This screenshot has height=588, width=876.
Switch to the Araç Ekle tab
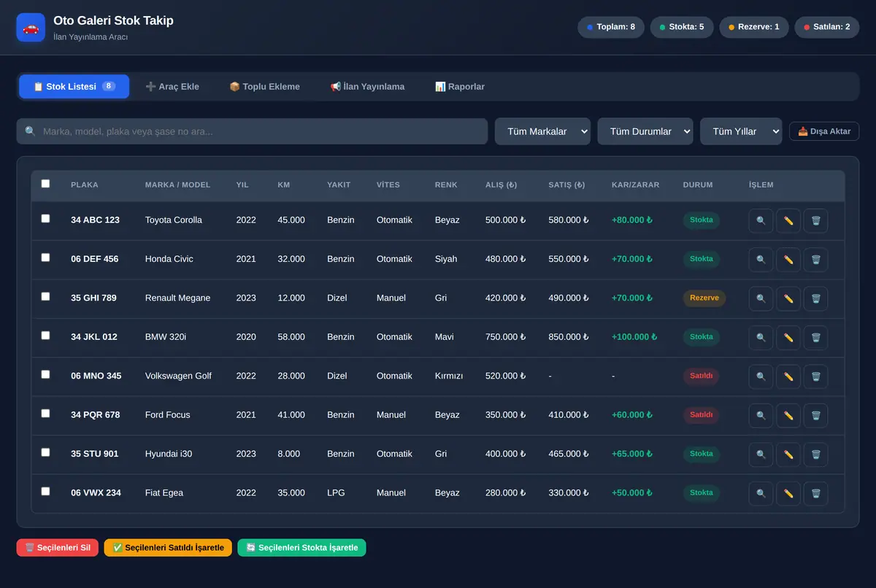(x=172, y=86)
